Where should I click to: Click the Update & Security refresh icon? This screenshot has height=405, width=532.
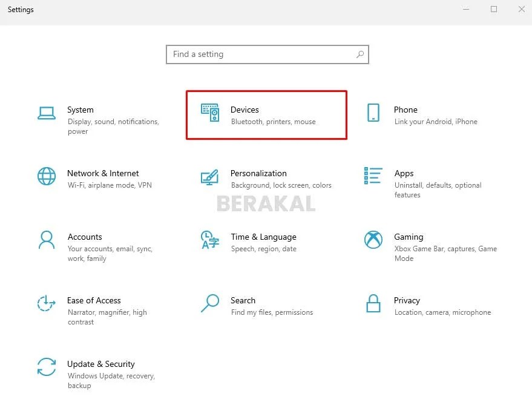[46, 368]
